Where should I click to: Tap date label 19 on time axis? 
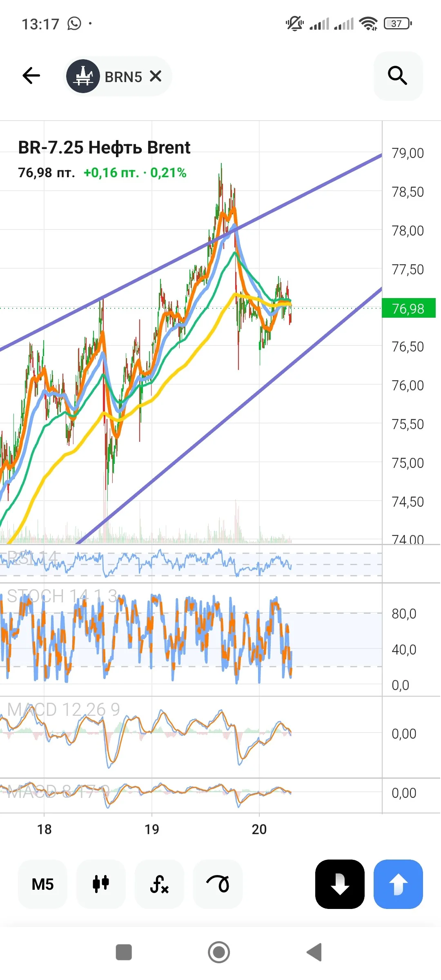click(x=151, y=829)
